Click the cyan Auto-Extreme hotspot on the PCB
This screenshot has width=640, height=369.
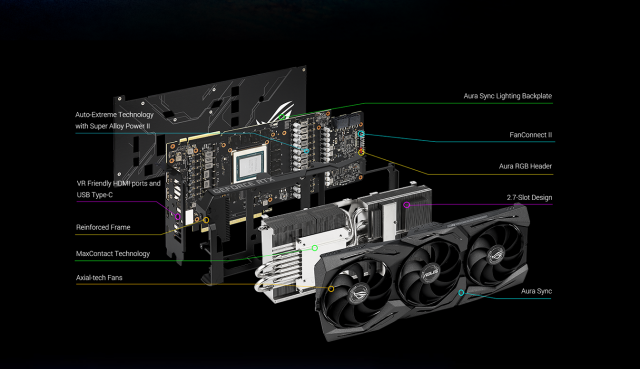[306, 151]
